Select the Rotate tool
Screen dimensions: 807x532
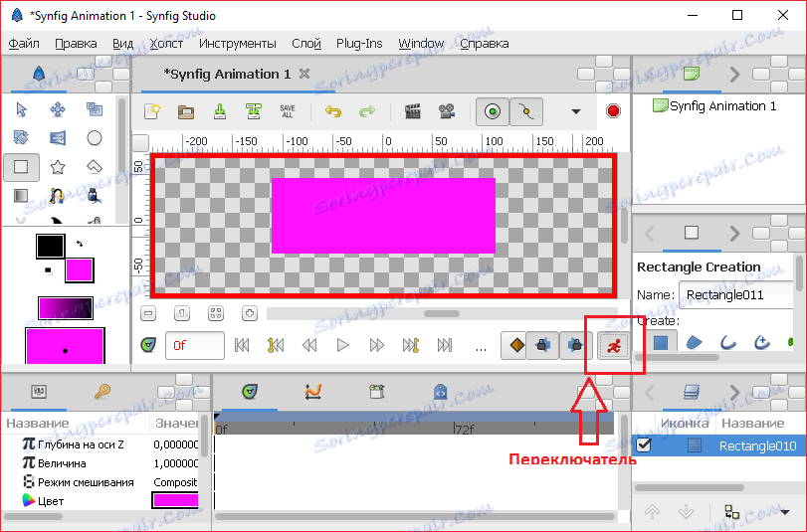tap(21, 138)
